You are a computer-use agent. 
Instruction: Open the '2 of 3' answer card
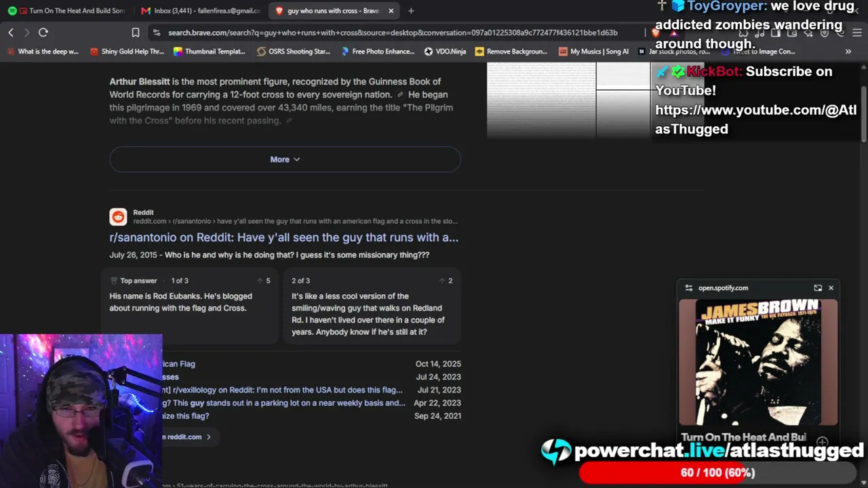372,305
